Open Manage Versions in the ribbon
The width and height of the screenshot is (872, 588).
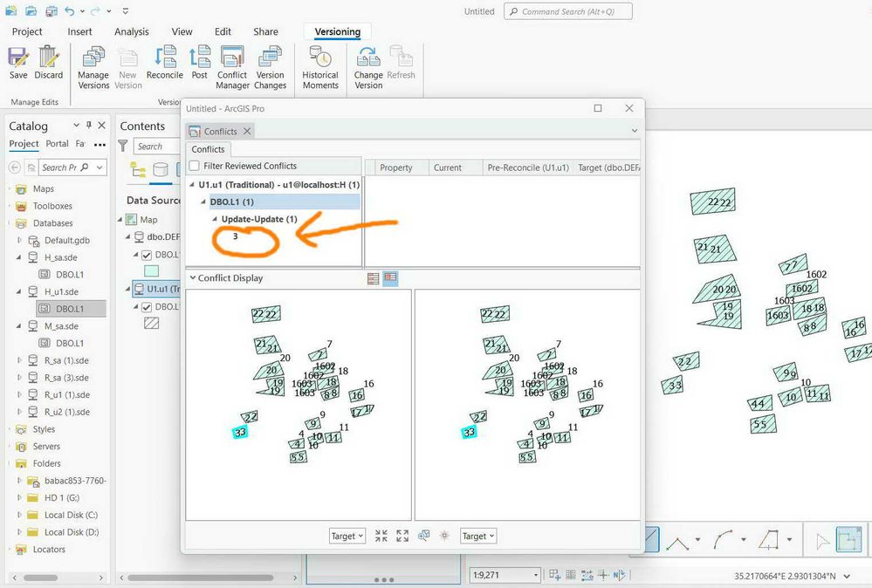[93, 68]
